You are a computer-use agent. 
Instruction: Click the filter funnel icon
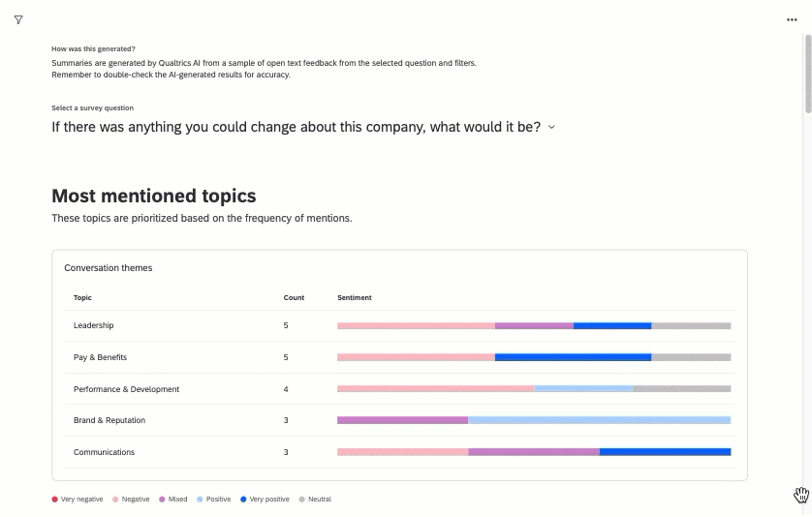(x=18, y=19)
